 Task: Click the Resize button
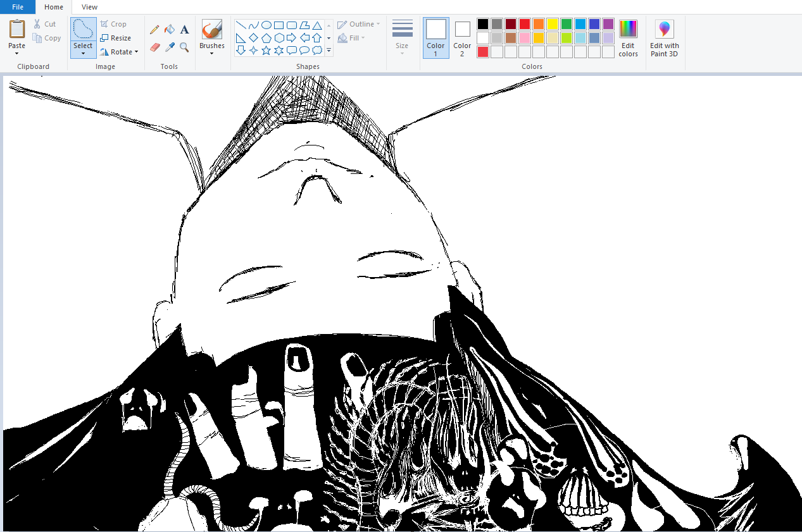116,38
